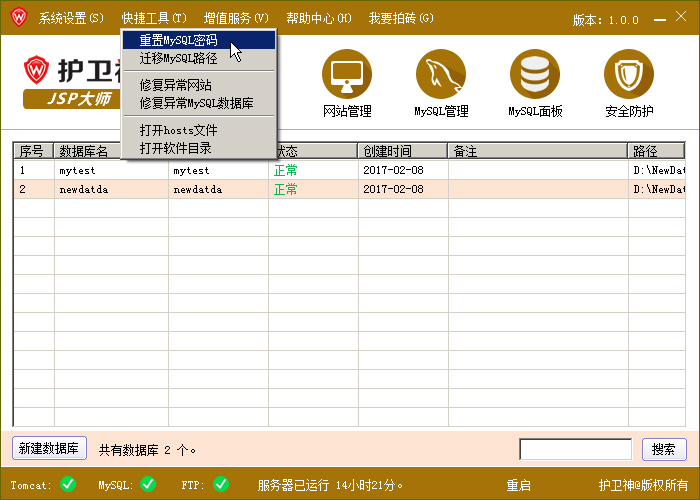This screenshot has width=700, height=500.
Task: Click 护卫神@版权所有 link
Action: [x=643, y=485]
